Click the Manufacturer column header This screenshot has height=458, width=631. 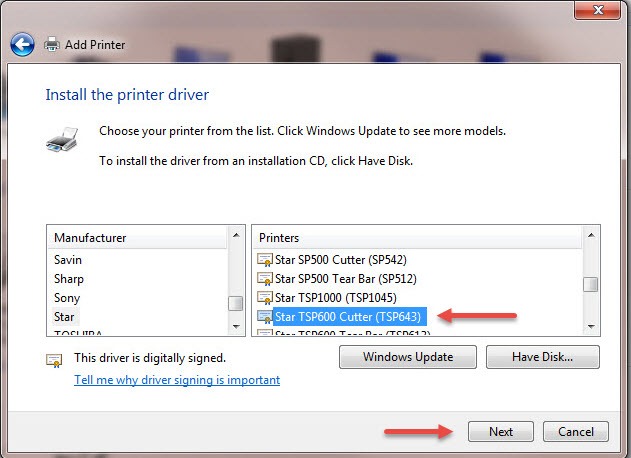138,237
